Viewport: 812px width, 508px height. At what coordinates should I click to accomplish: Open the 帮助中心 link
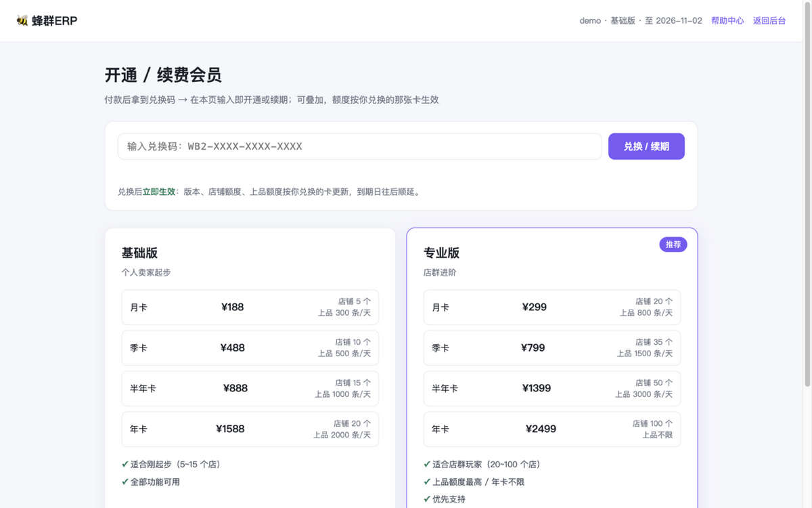(727, 21)
